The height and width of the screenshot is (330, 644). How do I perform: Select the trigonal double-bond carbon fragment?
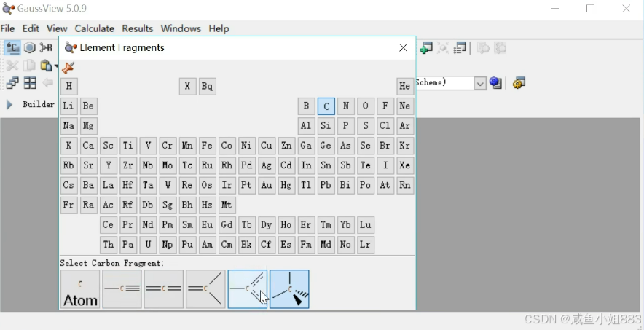[x=205, y=289]
